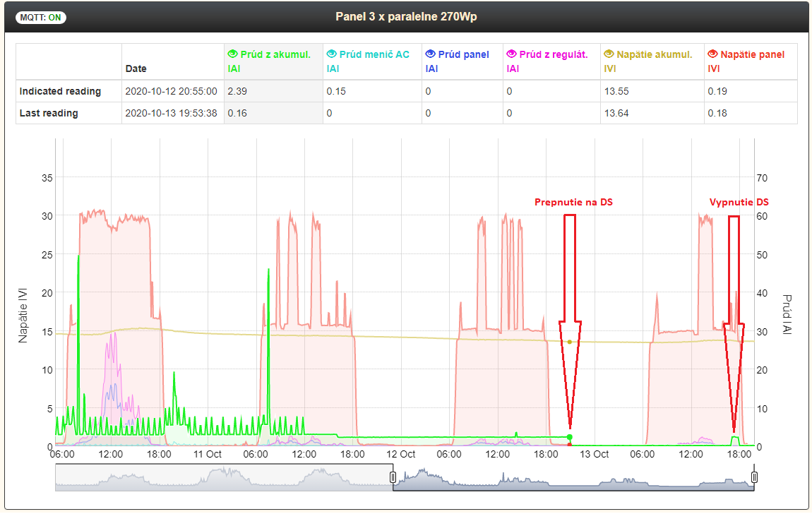Click the yellow battery voltage indicator dot

570,342
